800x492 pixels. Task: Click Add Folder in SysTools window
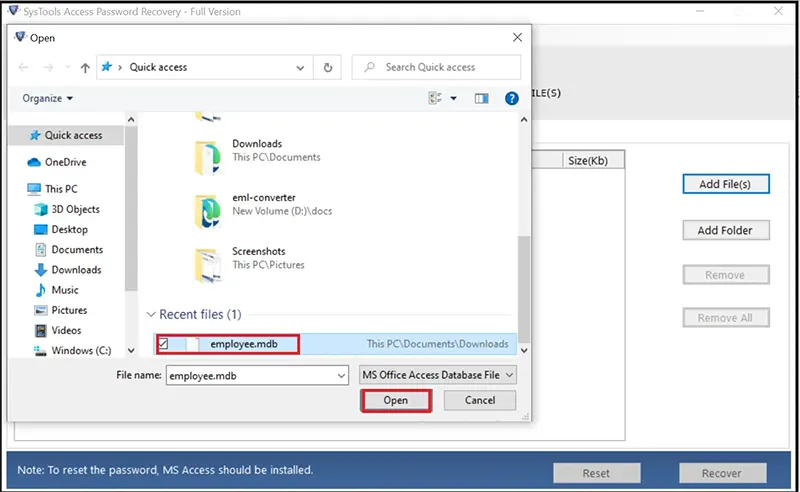coord(726,230)
